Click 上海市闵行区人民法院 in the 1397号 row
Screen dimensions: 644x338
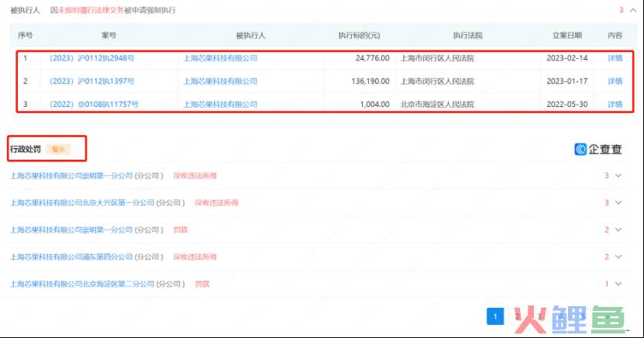tap(437, 81)
